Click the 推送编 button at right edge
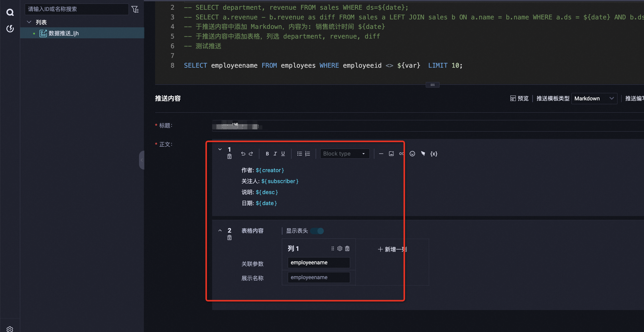This screenshot has width=644, height=332. (x=634, y=98)
